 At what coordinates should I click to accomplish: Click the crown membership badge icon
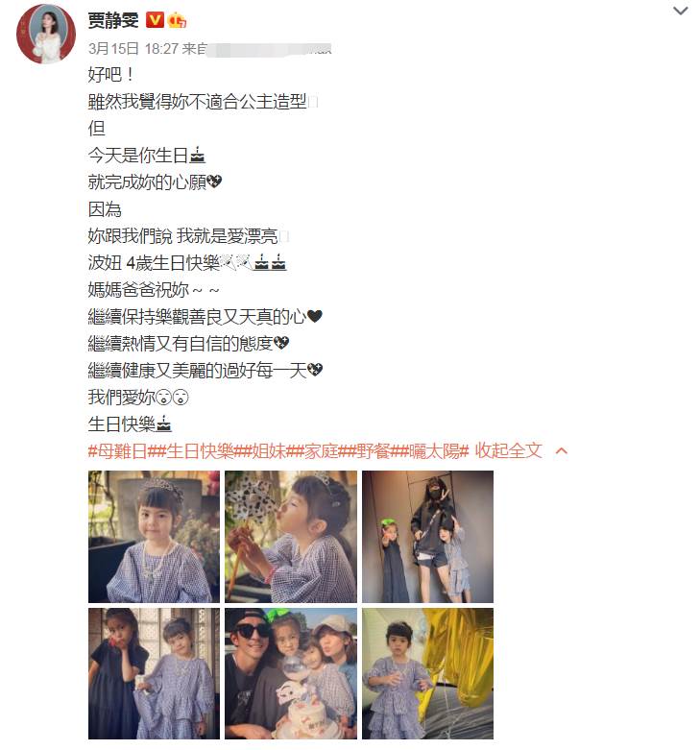pyautogui.click(x=178, y=20)
